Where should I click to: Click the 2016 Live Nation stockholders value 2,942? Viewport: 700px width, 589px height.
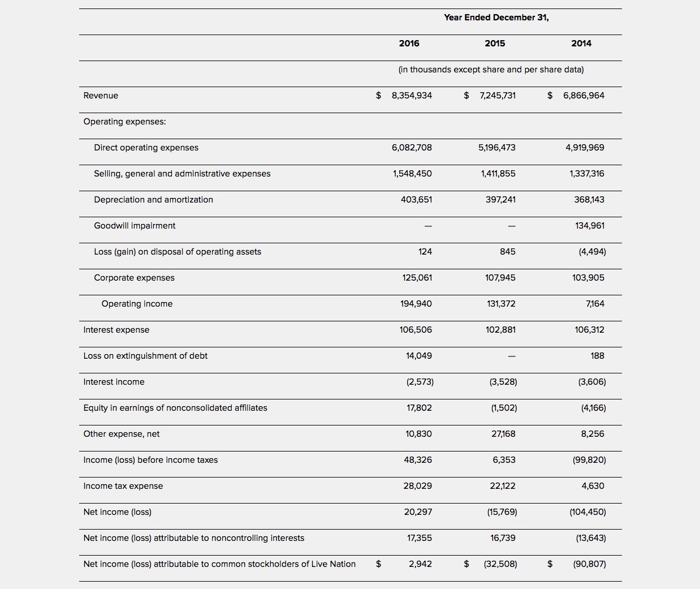[x=420, y=564]
